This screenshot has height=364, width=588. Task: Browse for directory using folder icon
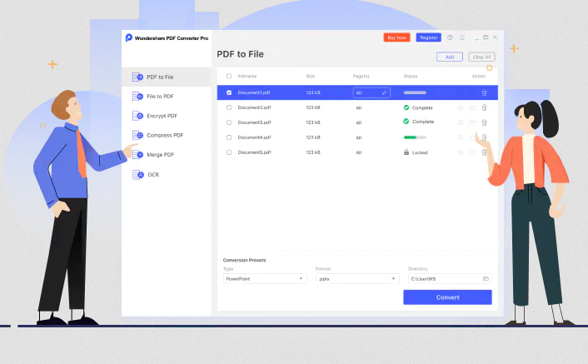pyautogui.click(x=486, y=279)
